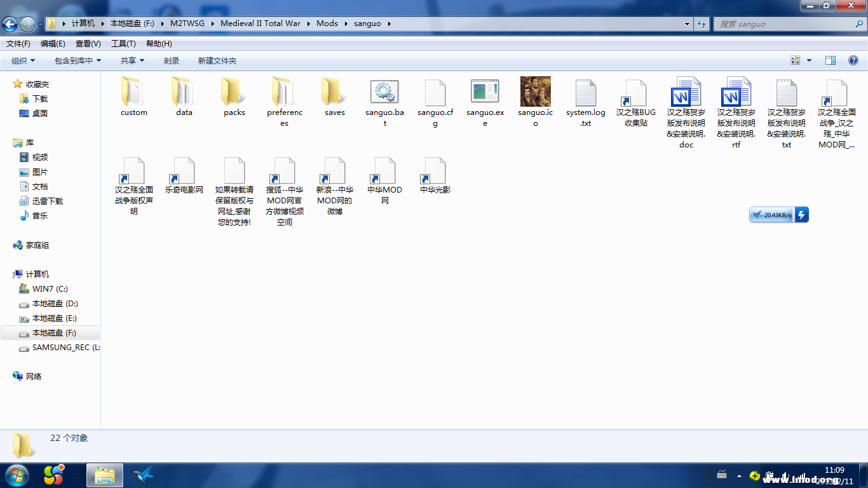Screen dimensions: 868x488
Task: Select the 中华MOD网 shortcut icon
Action: [x=384, y=172]
